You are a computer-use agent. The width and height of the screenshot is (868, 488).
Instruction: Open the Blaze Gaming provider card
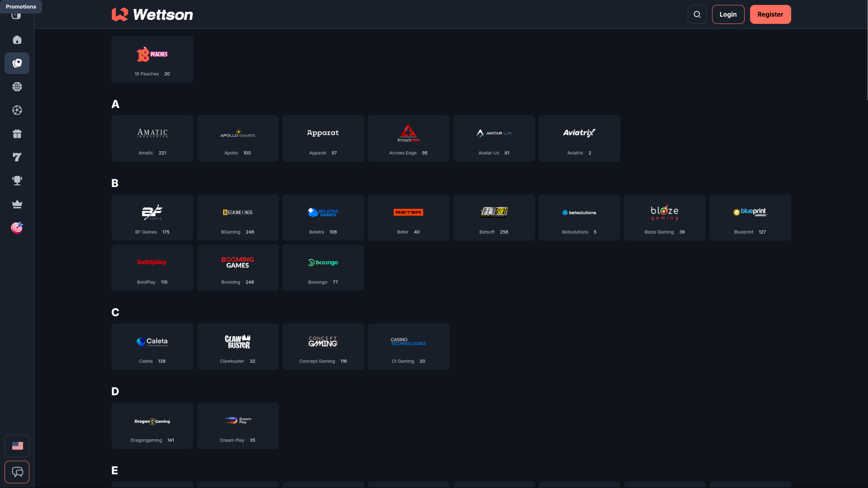click(x=665, y=217)
